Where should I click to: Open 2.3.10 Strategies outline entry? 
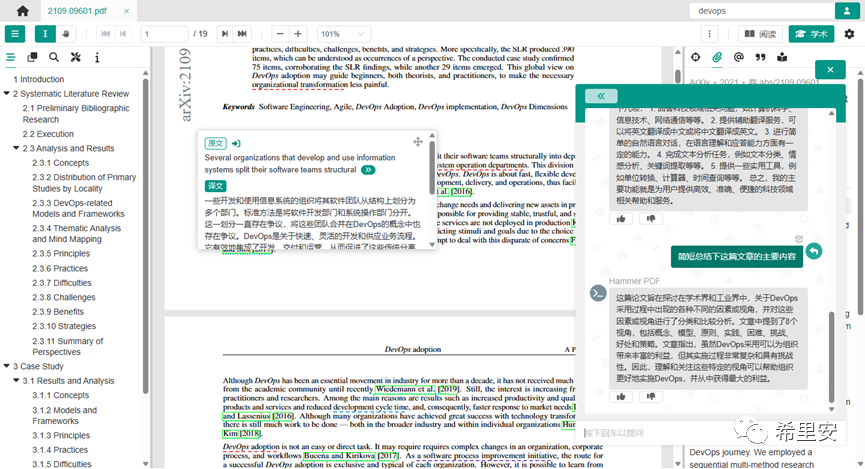[64, 326]
